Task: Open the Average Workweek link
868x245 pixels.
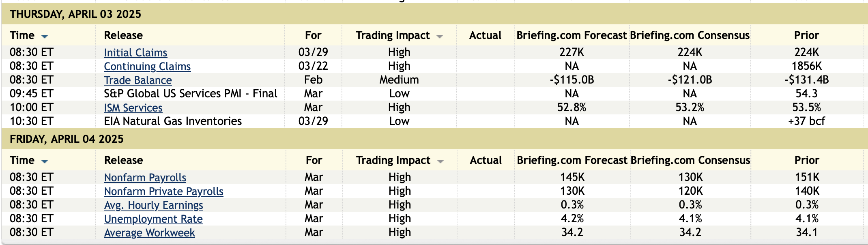Action: pos(149,233)
